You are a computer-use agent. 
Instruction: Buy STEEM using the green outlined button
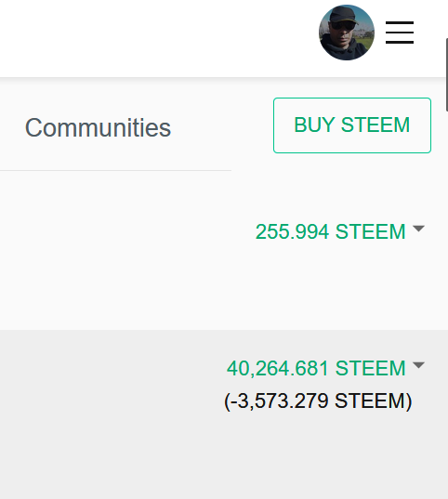(x=352, y=125)
